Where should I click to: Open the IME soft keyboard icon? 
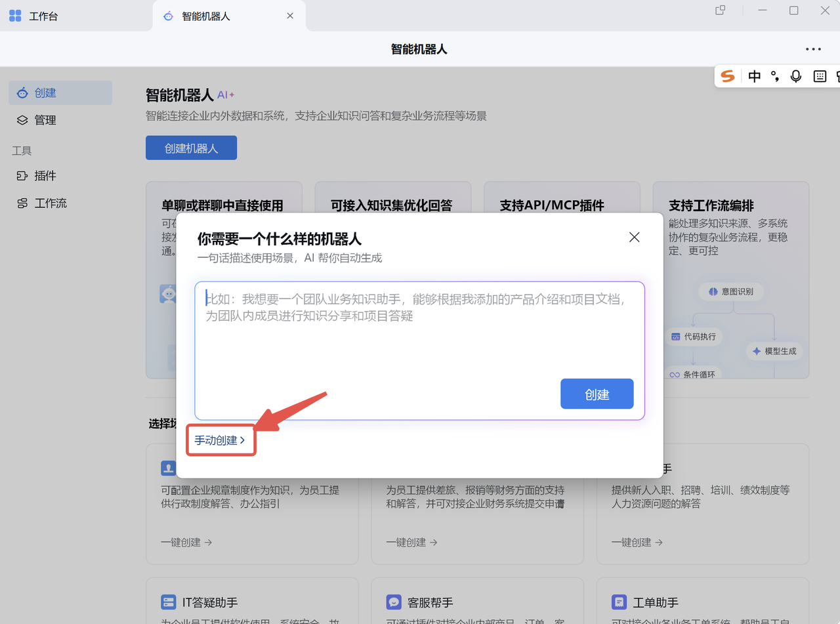(820, 76)
